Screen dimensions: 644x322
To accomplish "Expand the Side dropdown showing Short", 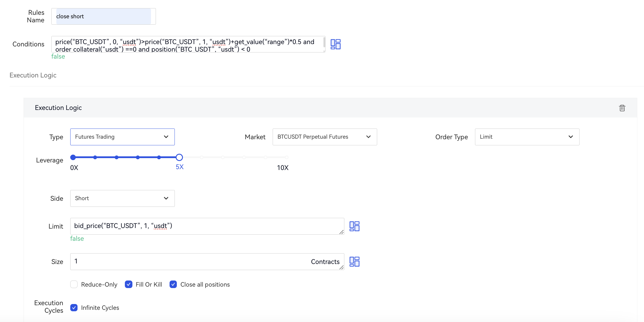I will point(122,198).
